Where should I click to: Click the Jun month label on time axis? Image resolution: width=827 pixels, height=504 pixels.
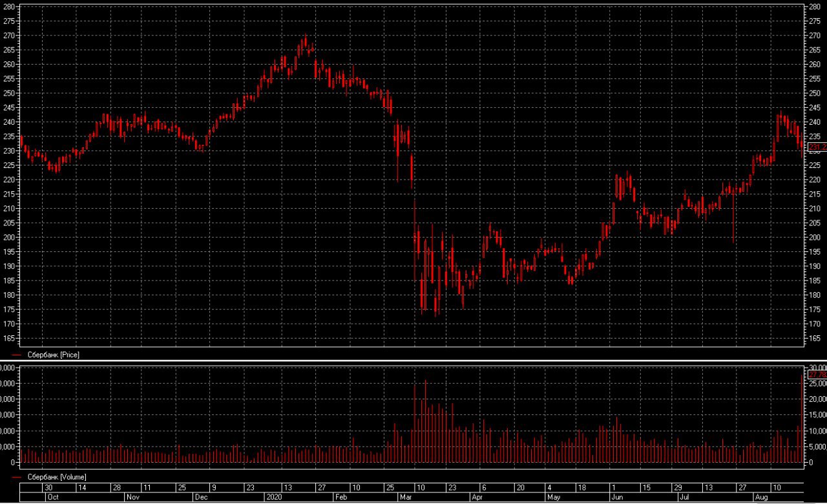pyautogui.click(x=616, y=498)
